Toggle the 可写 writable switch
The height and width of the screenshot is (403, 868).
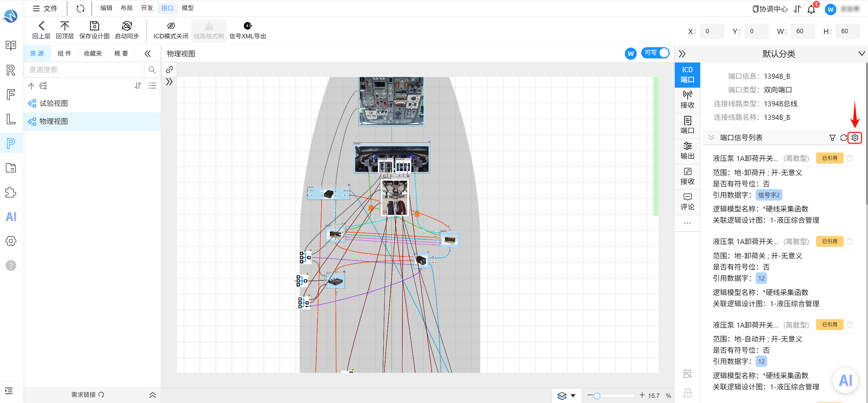coord(655,53)
